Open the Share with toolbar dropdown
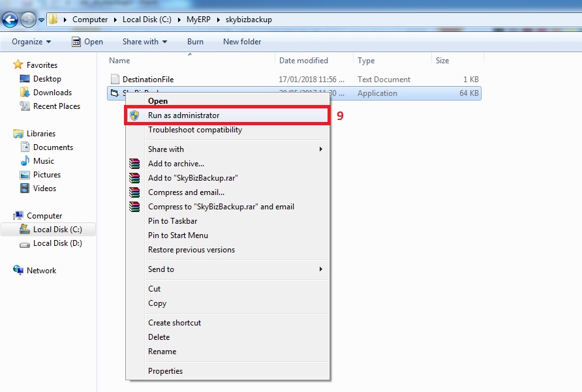 144,42
